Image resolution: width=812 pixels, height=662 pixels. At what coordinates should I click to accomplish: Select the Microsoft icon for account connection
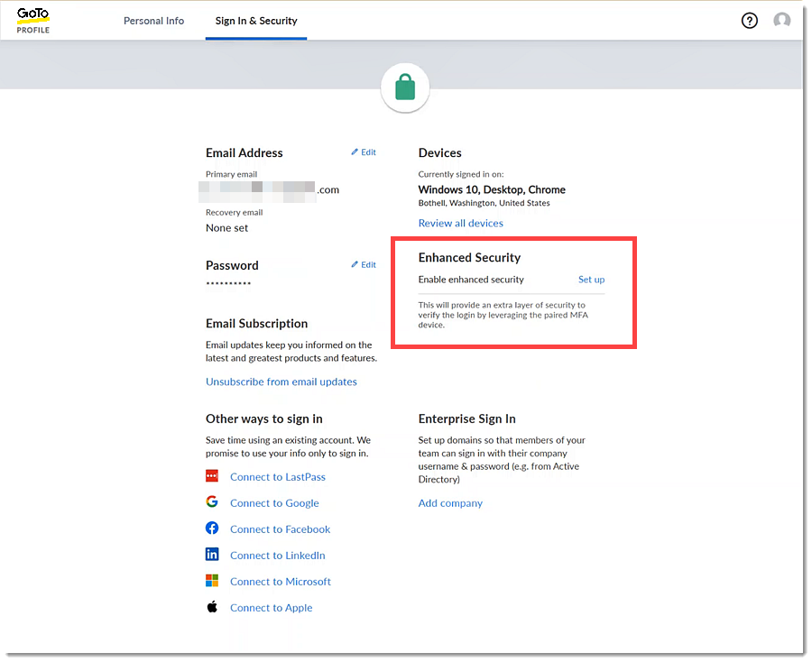212,581
